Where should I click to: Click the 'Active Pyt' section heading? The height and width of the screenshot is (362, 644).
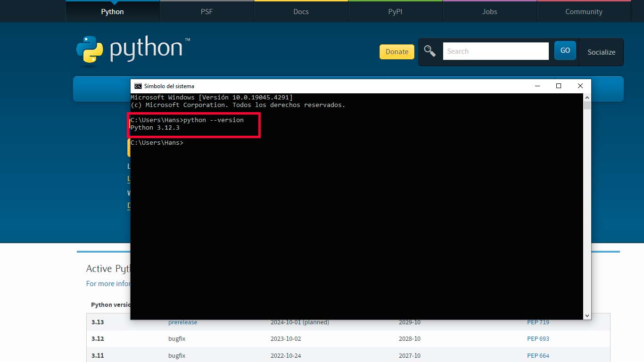[x=108, y=269]
